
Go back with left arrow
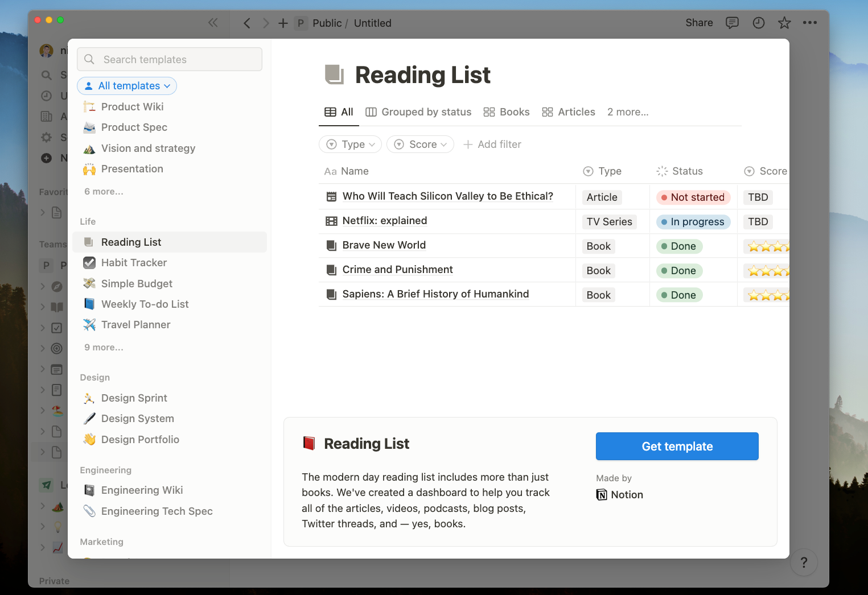[x=247, y=23]
